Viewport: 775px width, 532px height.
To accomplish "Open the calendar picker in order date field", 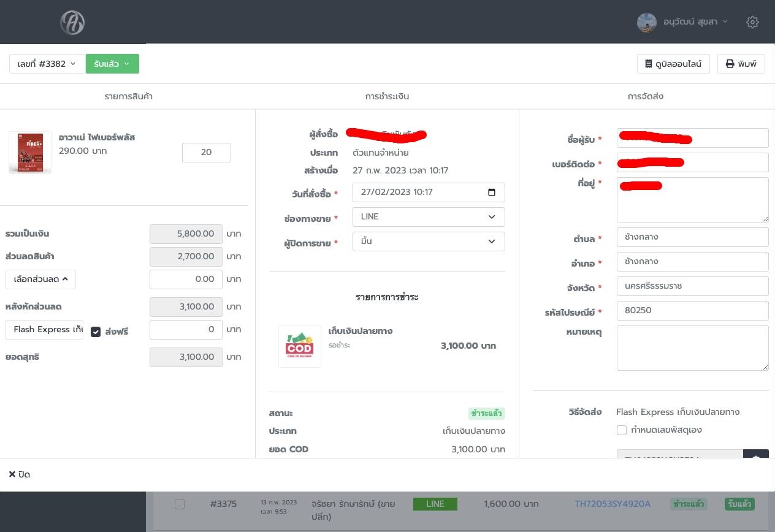I will 491,192.
